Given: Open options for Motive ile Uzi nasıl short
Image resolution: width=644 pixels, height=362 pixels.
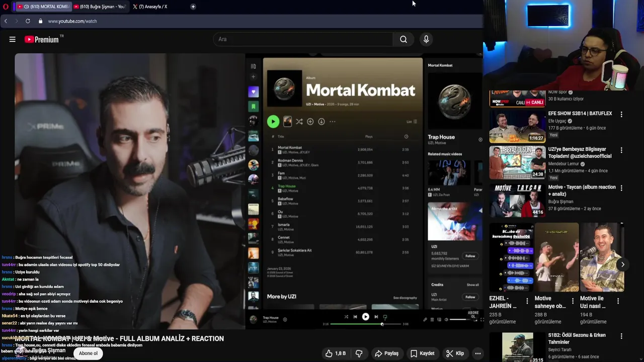Looking at the screenshot, I should (x=618, y=301).
